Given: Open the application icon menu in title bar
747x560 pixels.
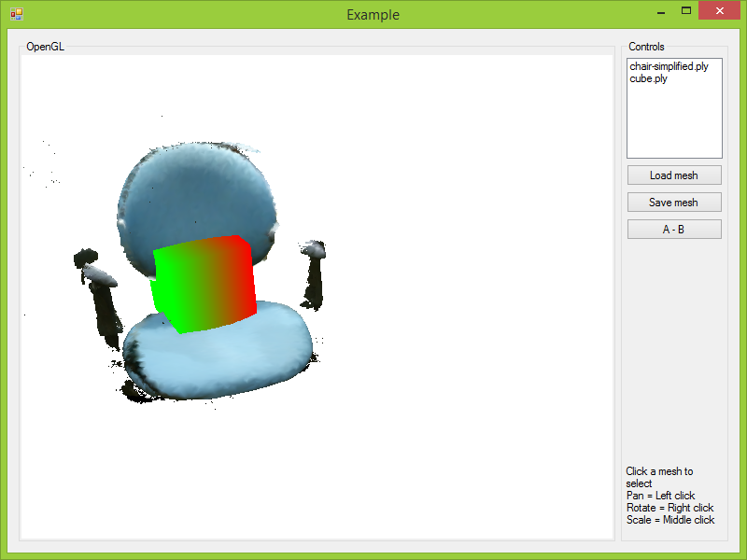Looking at the screenshot, I should point(16,14).
